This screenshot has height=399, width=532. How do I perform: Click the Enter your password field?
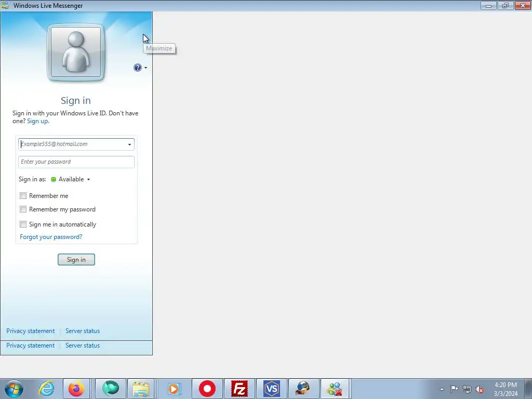tap(76, 162)
